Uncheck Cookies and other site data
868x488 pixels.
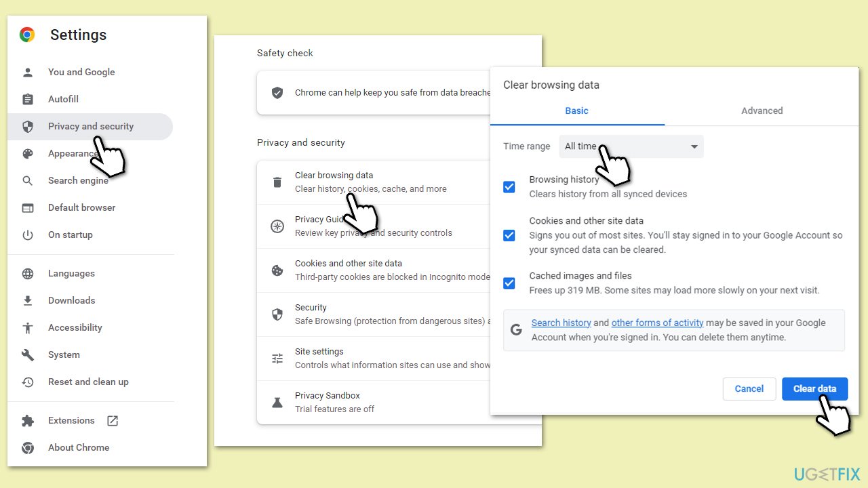pyautogui.click(x=509, y=235)
